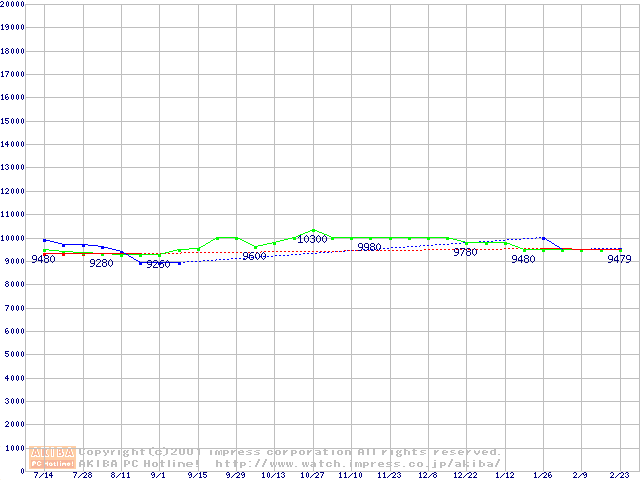Select the 10000 y-axis value label

(13, 238)
